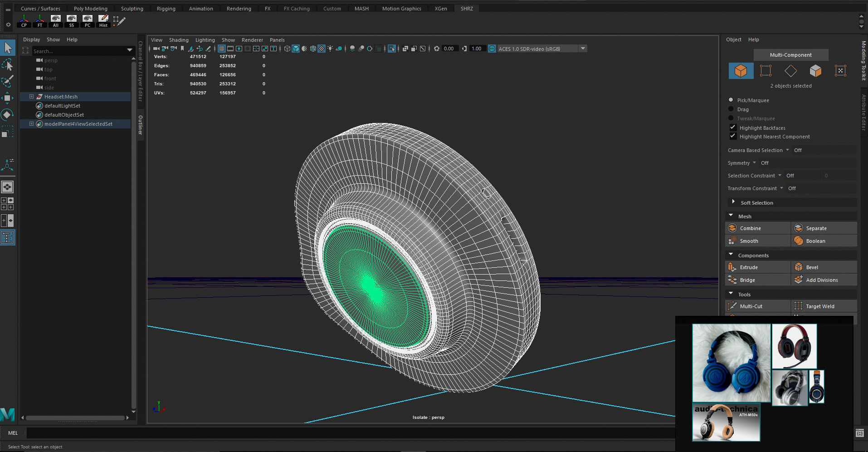
Task: Click the Outliner horizontal scrollbar
Action: [75, 418]
